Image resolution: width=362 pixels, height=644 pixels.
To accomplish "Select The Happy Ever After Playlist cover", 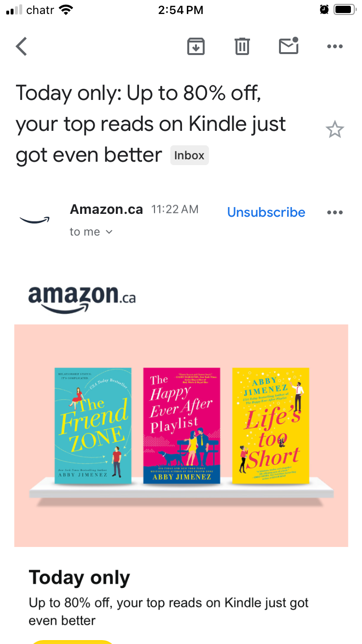I will pyautogui.click(x=181, y=426).
